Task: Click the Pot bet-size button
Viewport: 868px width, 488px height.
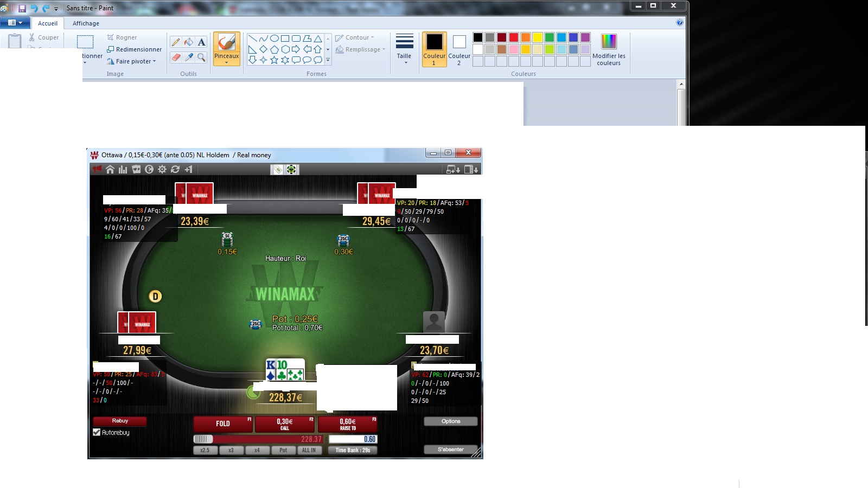Action: [x=283, y=450]
